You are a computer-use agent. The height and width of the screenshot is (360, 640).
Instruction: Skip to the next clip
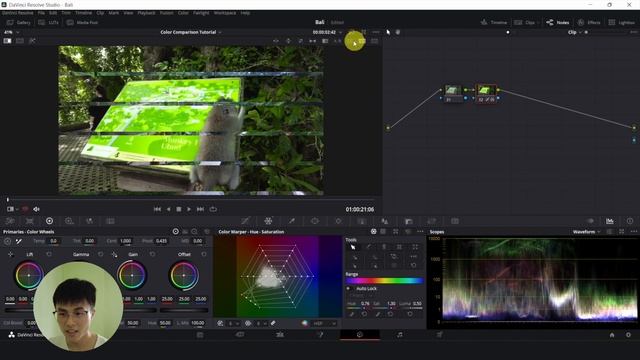click(x=200, y=209)
